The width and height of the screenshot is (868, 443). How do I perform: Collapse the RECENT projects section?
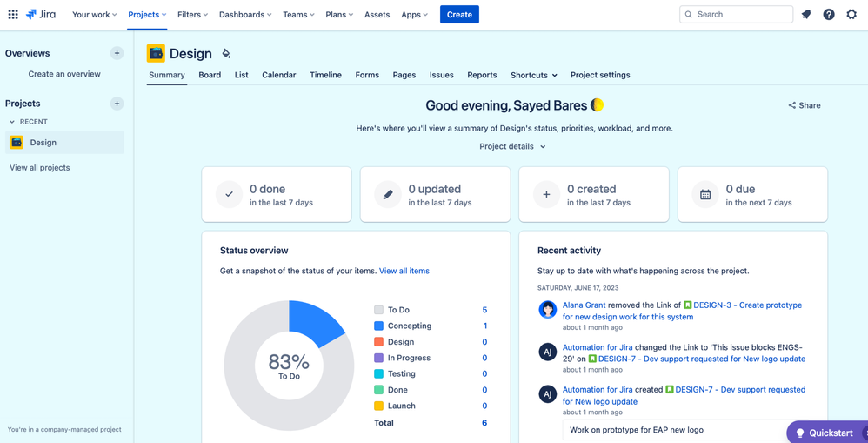point(29,122)
